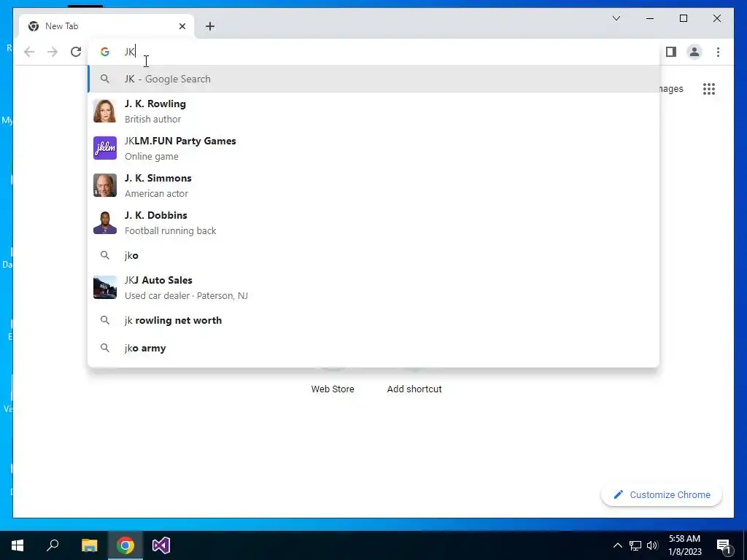The width and height of the screenshot is (747, 560).
Task: Click the Customize Chrome button
Action: point(662,495)
